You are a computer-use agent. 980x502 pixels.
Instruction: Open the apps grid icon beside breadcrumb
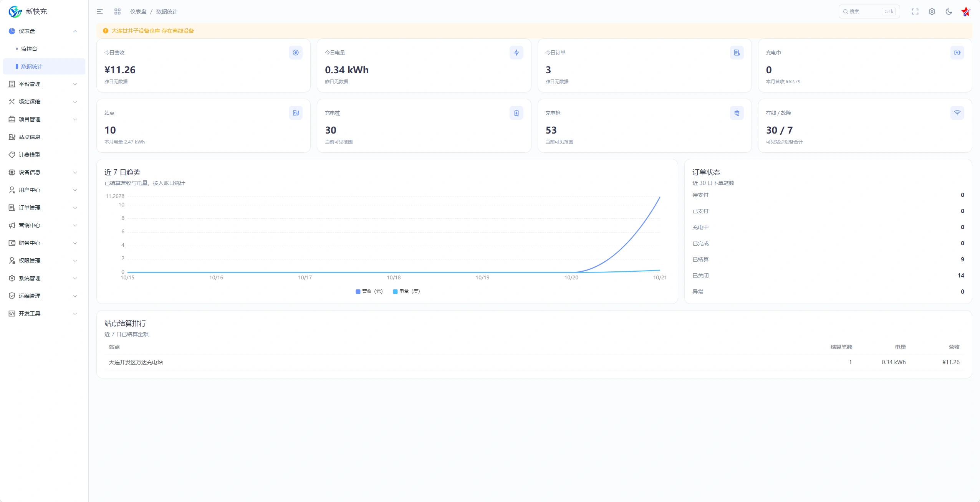click(118, 12)
